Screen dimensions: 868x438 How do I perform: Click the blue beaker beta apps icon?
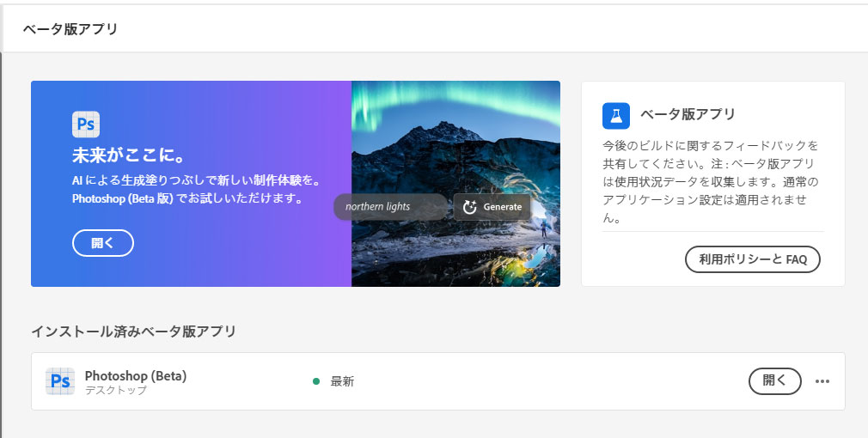(x=616, y=116)
